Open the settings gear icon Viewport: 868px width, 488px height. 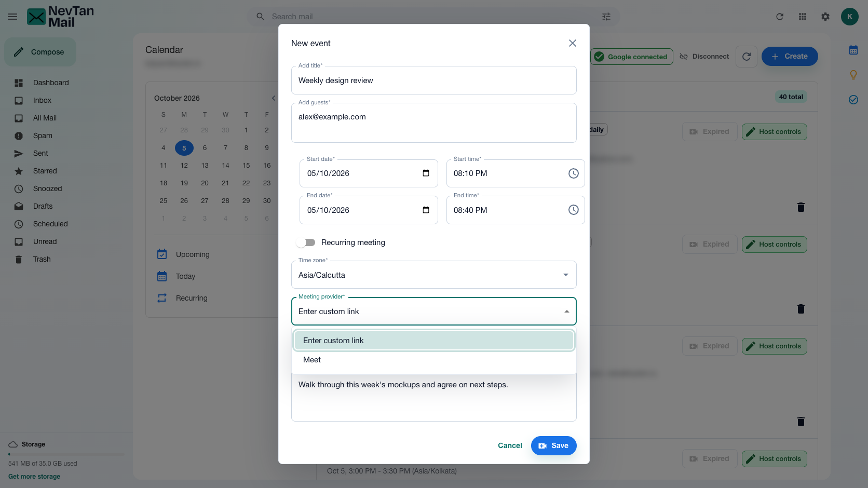[x=825, y=17]
